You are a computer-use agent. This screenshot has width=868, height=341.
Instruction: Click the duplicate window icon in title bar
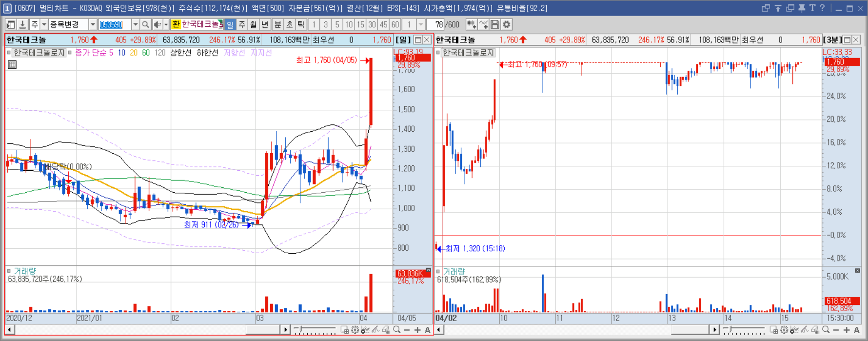790,8
